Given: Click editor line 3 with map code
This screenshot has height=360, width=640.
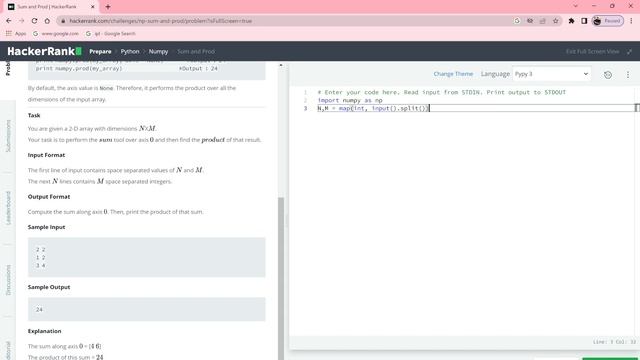Looking at the screenshot, I should click(x=373, y=108).
